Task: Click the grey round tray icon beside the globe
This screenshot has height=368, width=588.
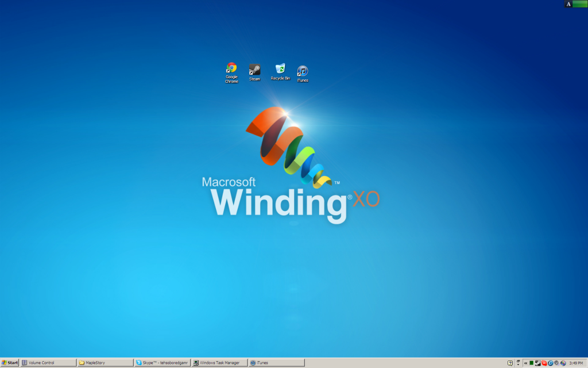Action: pos(556,363)
